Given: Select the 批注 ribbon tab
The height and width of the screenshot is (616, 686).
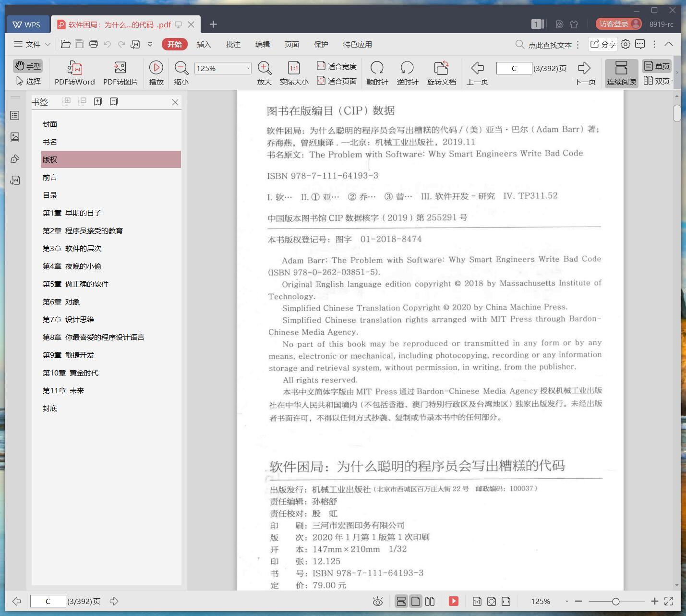Looking at the screenshot, I should [x=233, y=44].
